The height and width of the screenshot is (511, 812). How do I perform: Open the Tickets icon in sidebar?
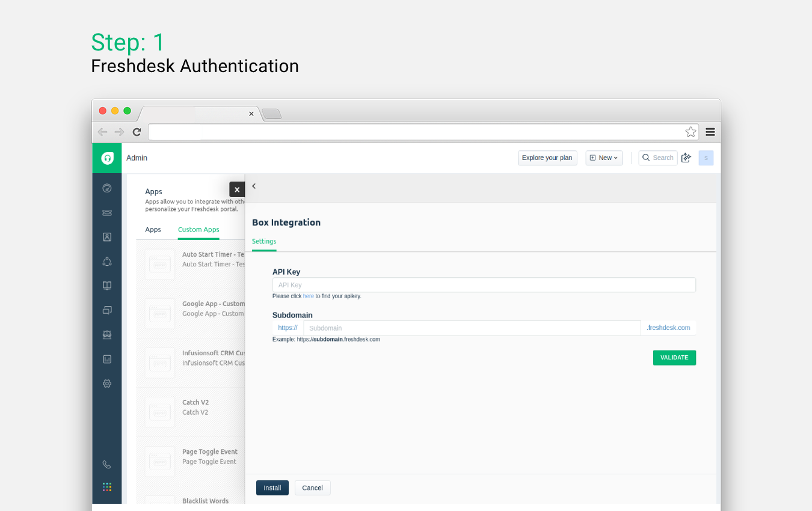click(x=107, y=212)
